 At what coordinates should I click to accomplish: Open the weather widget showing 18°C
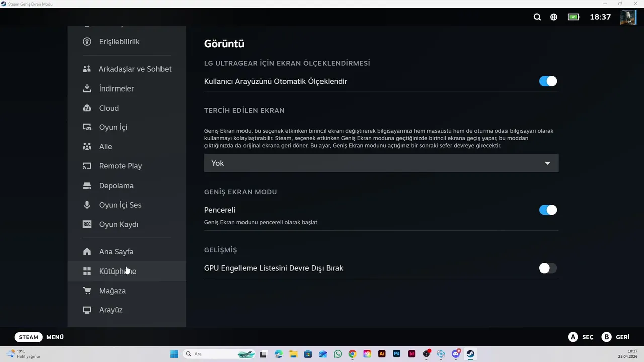click(x=24, y=354)
